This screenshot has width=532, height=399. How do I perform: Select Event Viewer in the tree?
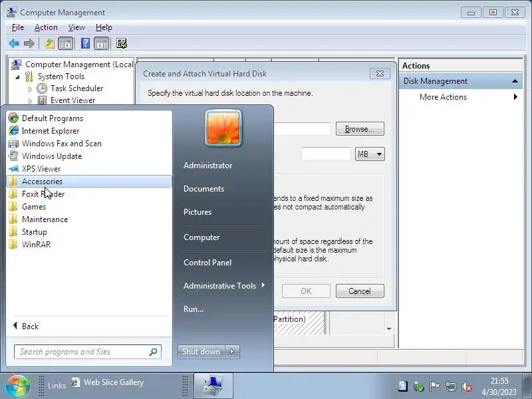pyautogui.click(x=72, y=100)
